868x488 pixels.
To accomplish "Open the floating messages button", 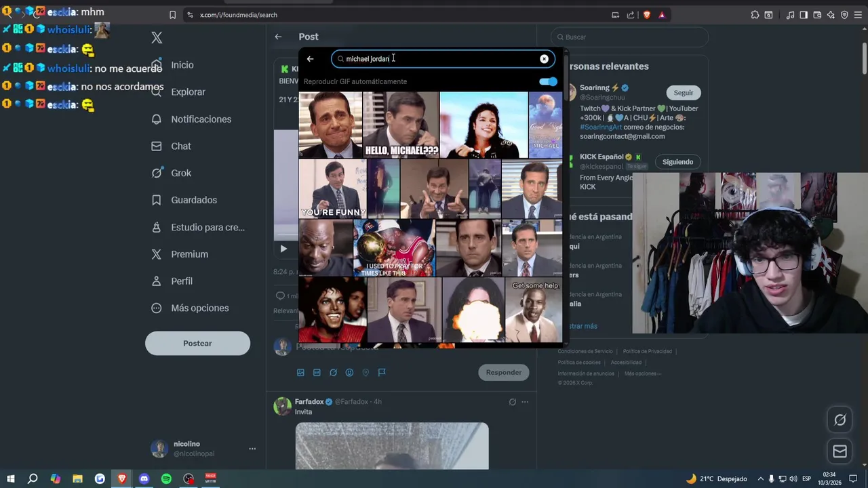I will [840, 451].
